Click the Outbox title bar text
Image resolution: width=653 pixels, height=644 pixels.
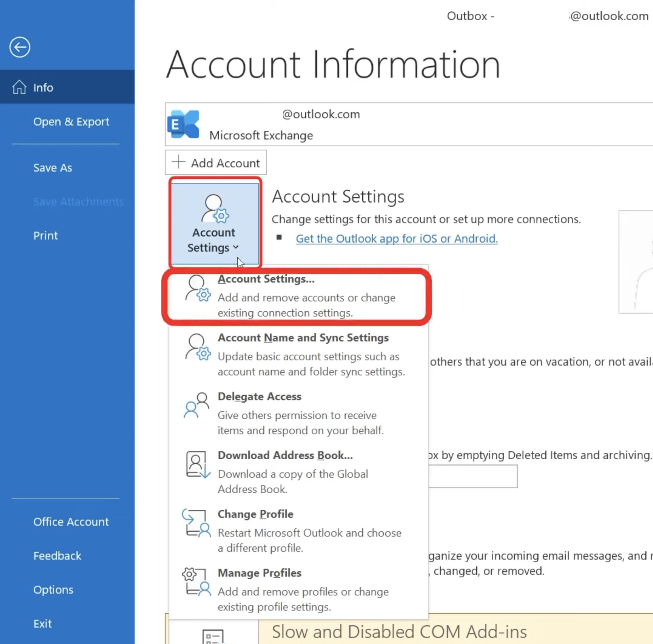[470, 16]
